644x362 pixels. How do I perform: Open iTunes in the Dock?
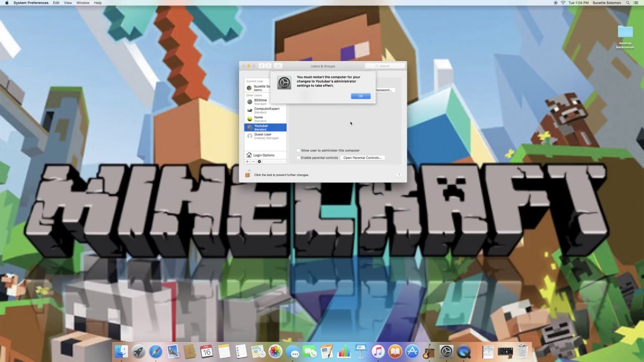(378, 351)
